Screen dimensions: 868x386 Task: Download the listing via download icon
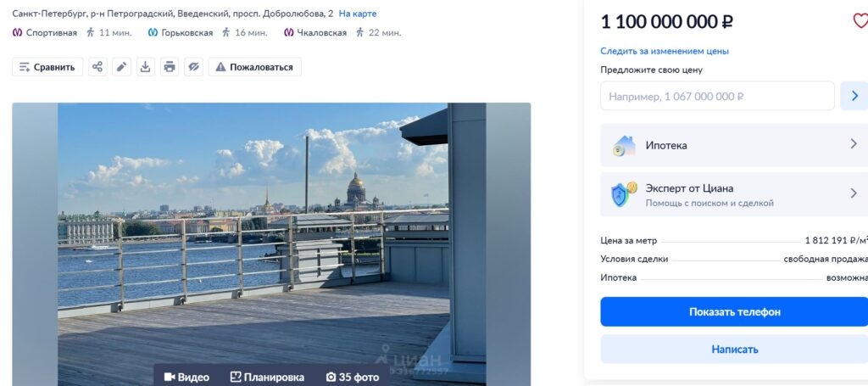pos(145,67)
